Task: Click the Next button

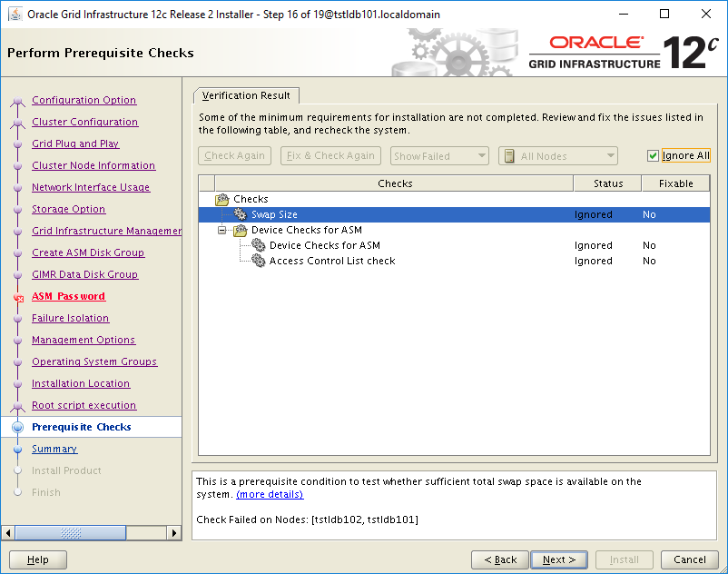Action: [559, 559]
